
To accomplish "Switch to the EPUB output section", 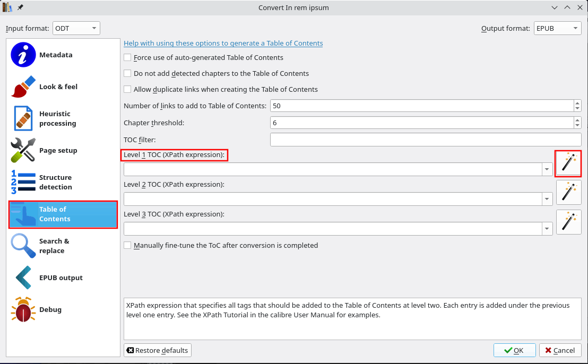I will (x=60, y=278).
